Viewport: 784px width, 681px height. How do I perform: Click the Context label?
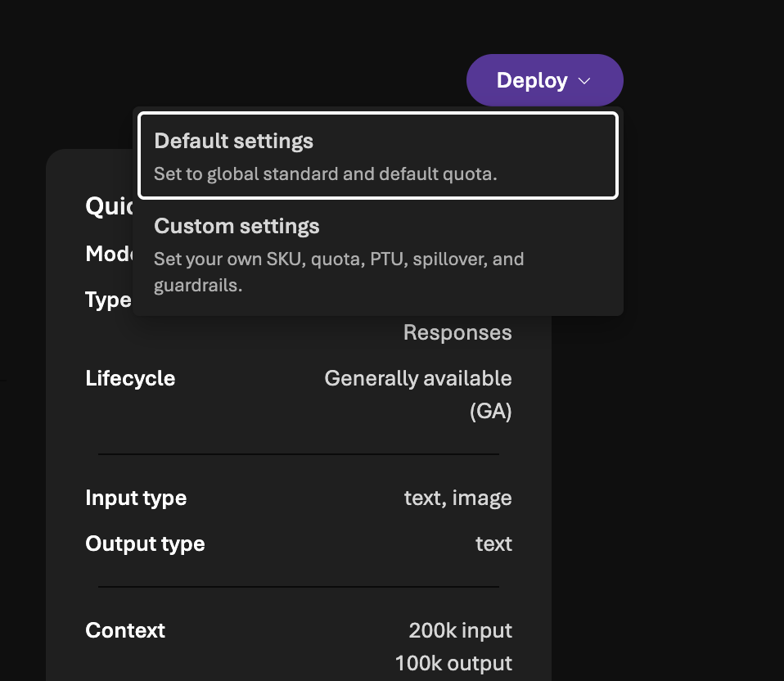pos(125,630)
